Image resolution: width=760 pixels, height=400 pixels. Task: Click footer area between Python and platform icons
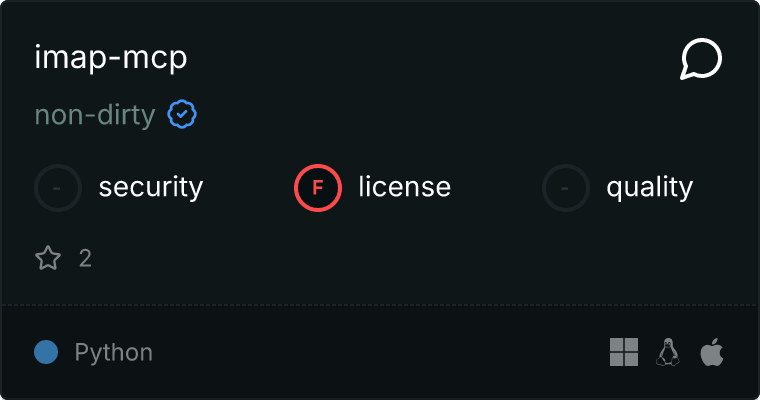pos(380,352)
